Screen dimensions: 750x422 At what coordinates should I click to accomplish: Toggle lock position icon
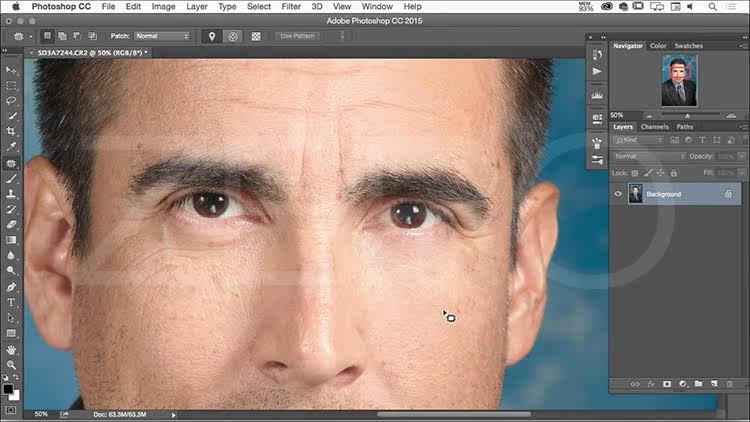[x=661, y=173]
